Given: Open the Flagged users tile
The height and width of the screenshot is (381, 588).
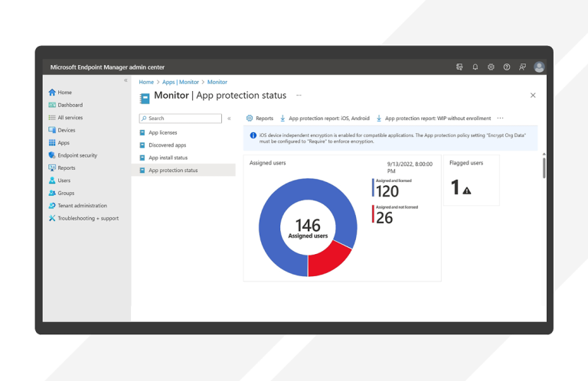Looking at the screenshot, I should 472,181.
